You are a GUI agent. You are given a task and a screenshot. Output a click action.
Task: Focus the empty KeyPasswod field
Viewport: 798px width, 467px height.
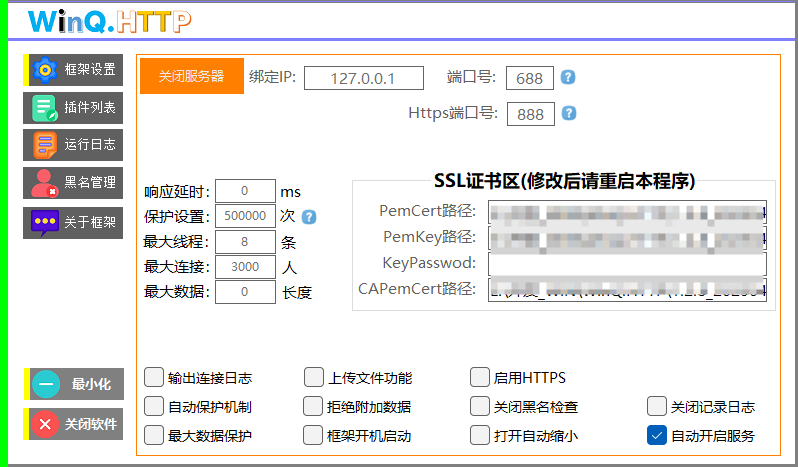[628, 264]
